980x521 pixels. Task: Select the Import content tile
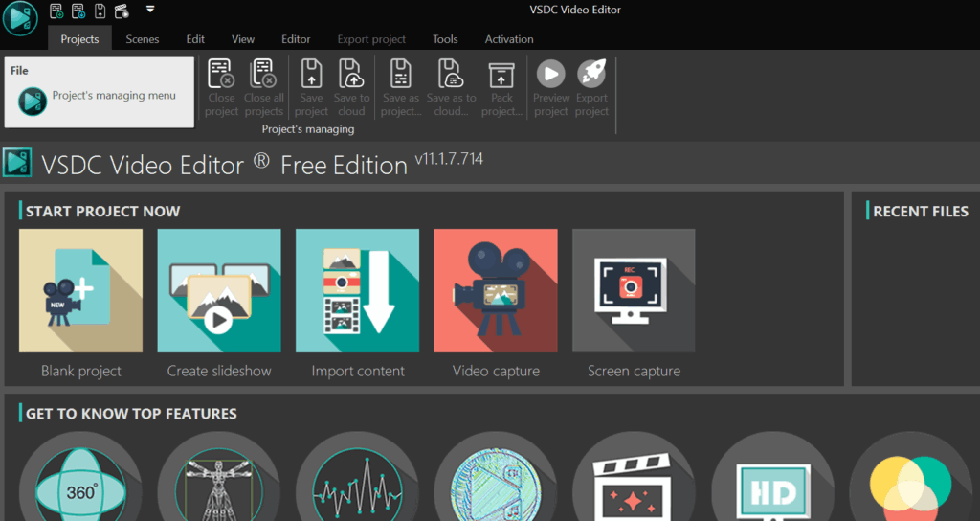[x=357, y=291]
